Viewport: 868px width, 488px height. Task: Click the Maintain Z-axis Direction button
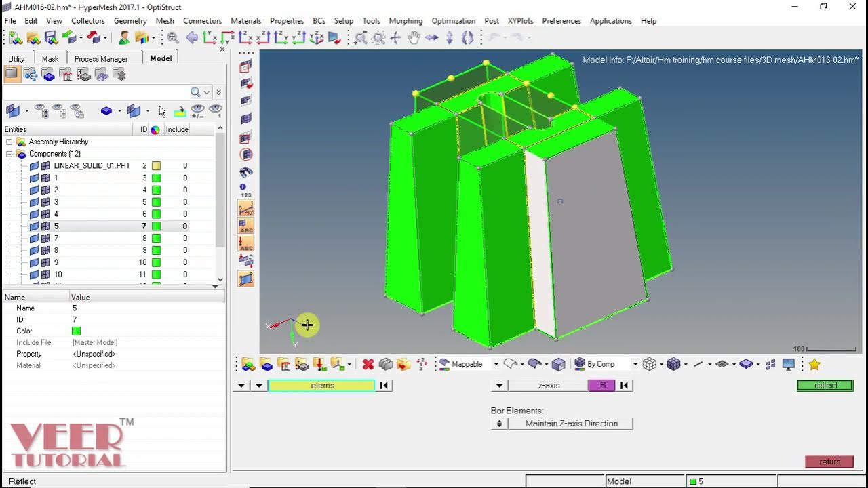(572, 424)
